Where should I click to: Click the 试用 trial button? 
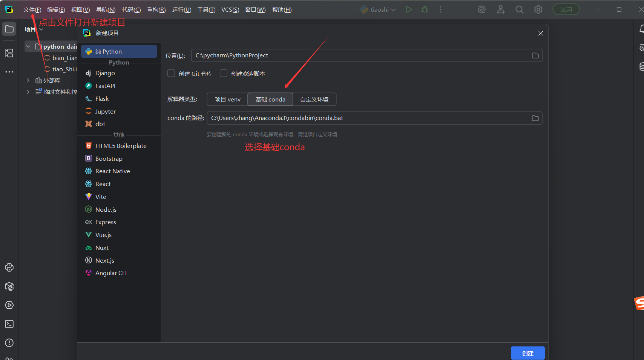tap(566, 9)
